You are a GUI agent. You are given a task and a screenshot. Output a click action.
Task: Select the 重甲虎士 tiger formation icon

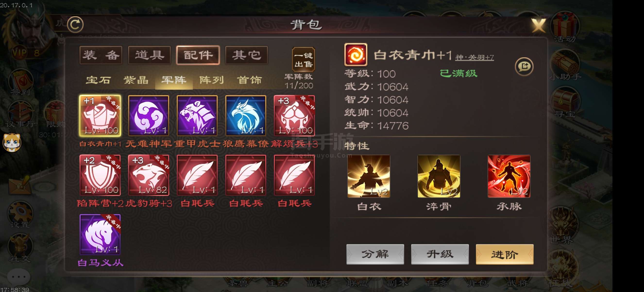pyautogui.click(x=197, y=116)
